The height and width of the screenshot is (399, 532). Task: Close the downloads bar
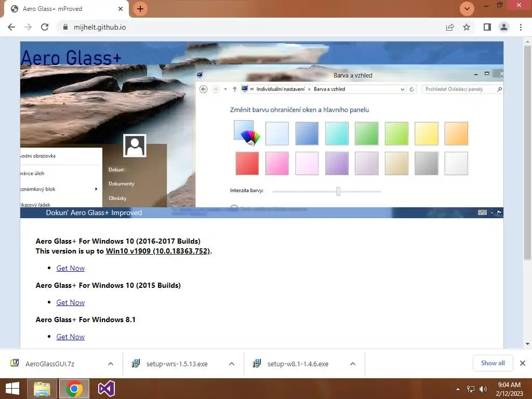tap(523, 363)
